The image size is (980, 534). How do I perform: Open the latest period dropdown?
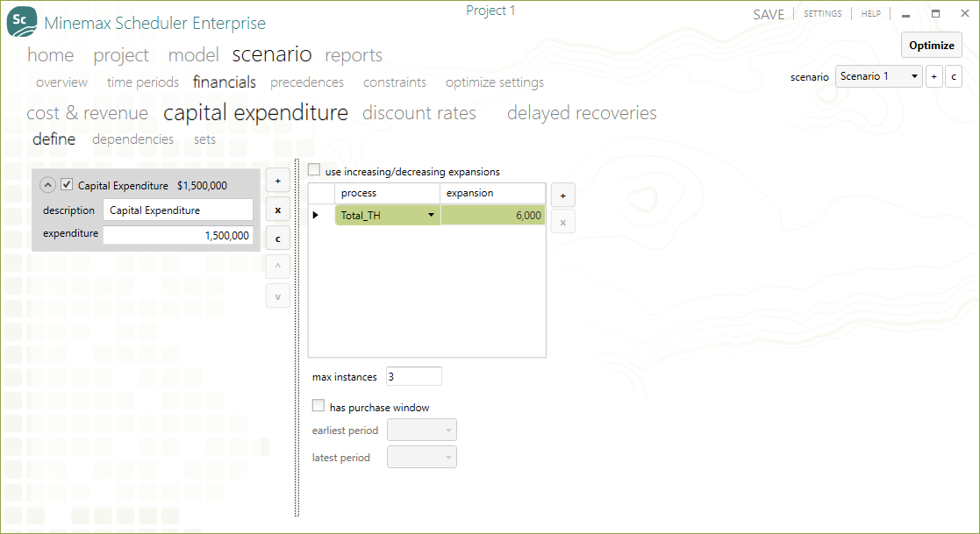tap(422, 457)
